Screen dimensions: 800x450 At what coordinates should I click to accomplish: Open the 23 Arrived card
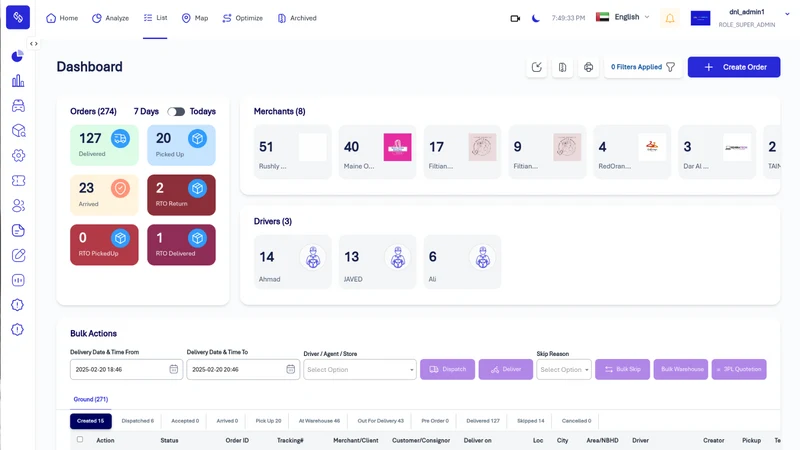(104, 195)
